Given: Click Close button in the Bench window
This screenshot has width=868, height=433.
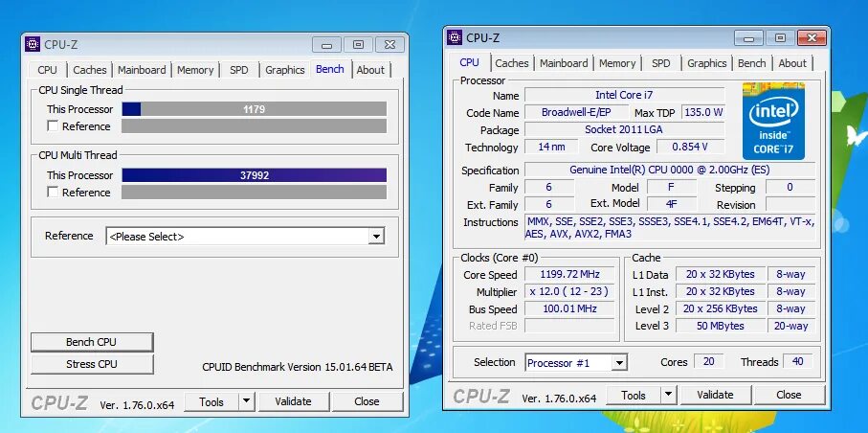Looking at the screenshot, I should pos(367,401).
